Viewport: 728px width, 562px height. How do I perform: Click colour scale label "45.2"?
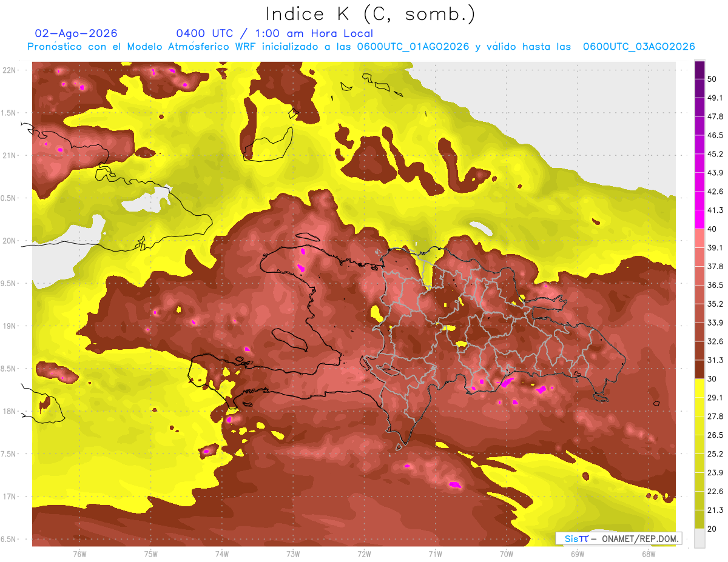tap(715, 154)
